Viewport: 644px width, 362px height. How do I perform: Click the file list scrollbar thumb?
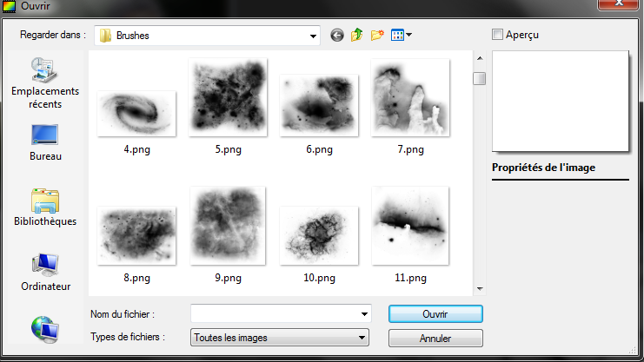(479, 78)
